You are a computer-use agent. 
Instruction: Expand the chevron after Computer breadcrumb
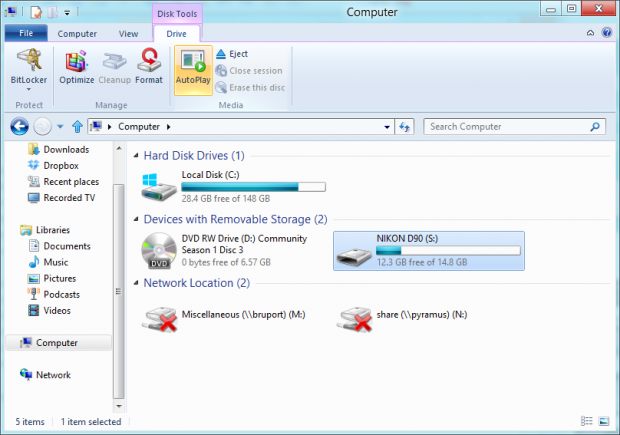point(169,127)
